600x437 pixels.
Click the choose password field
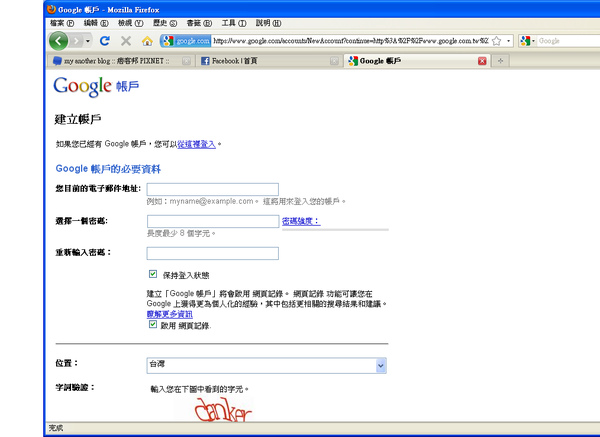tap(213, 221)
